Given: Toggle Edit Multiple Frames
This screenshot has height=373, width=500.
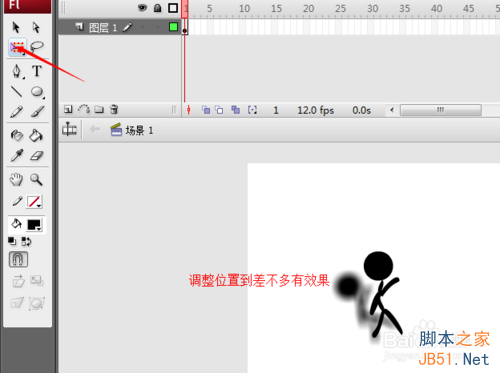Looking at the screenshot, I should [235, 110].
